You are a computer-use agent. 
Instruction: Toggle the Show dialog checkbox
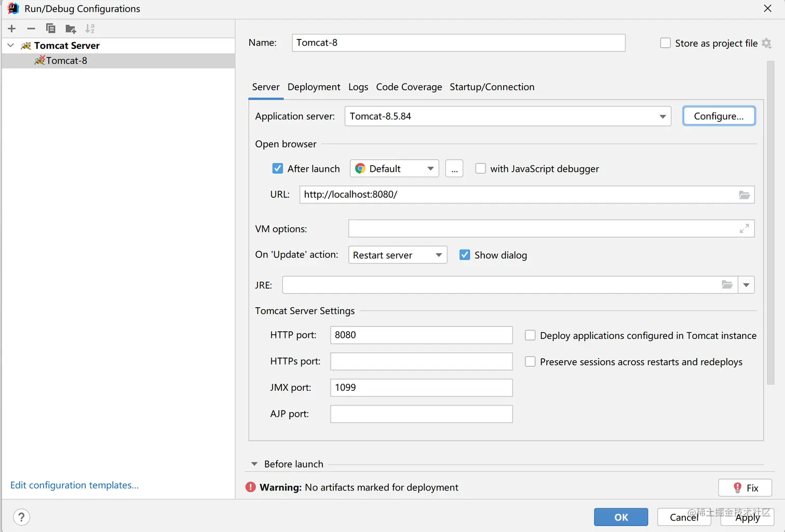coord(465,255)
